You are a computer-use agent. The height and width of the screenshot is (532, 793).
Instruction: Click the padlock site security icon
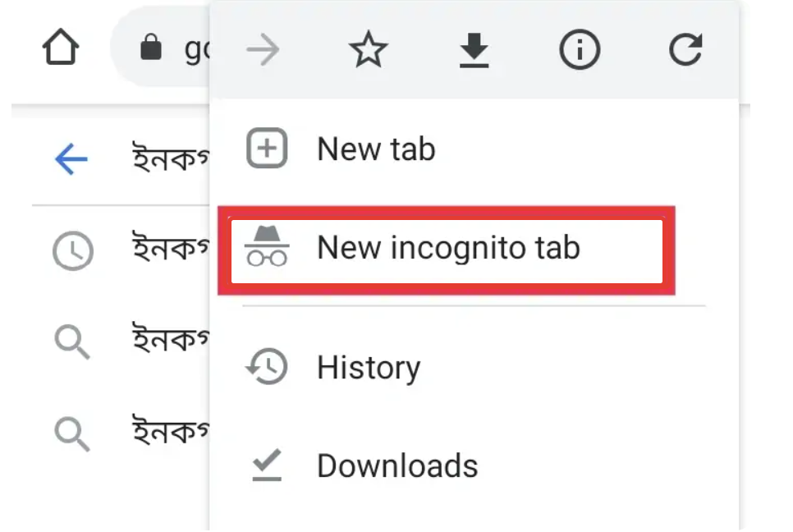(x=151, y=47)
